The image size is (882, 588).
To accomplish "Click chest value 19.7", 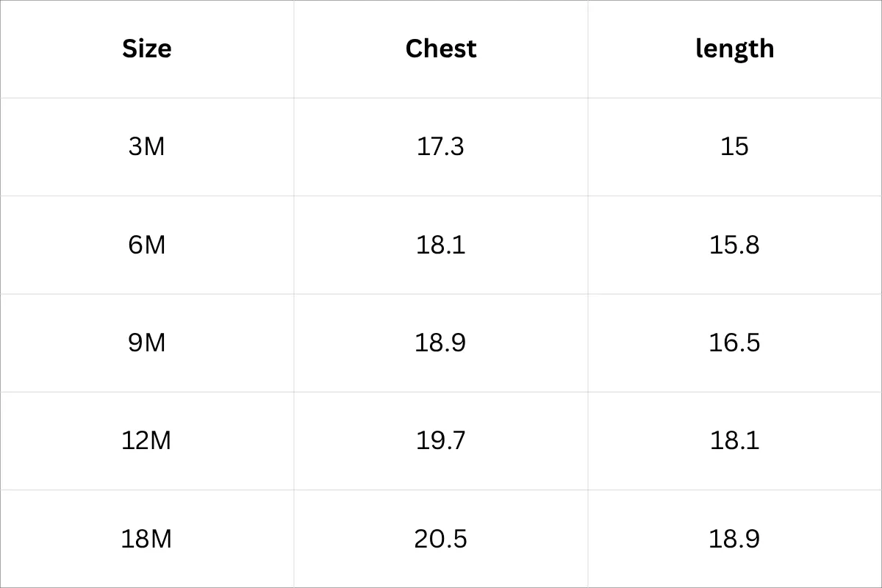I will point(440,440).
